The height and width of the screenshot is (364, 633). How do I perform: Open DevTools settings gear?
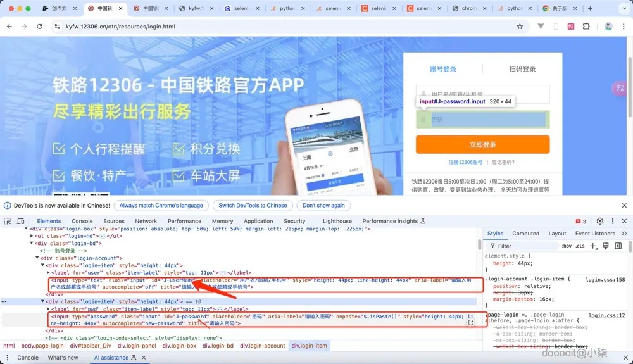600,221
